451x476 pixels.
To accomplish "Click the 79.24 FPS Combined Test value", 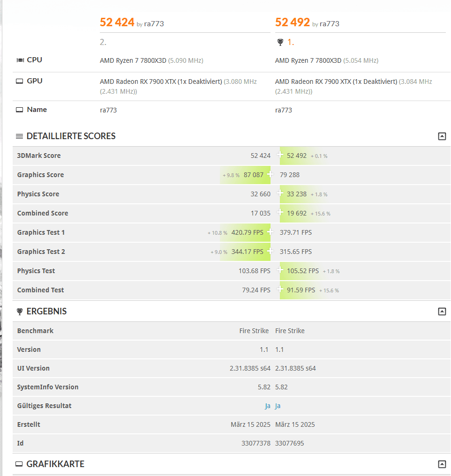I will pyautogui.click(x=256, y=290).
